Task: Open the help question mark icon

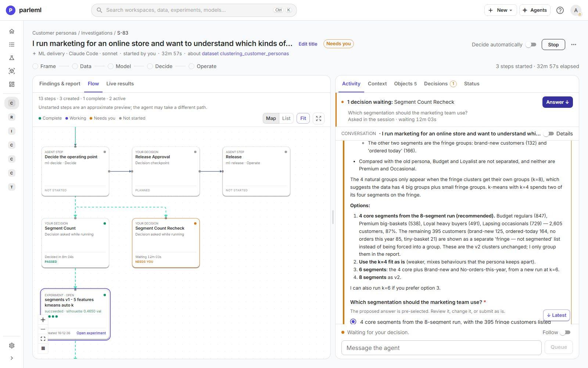Action: [560, 10]
